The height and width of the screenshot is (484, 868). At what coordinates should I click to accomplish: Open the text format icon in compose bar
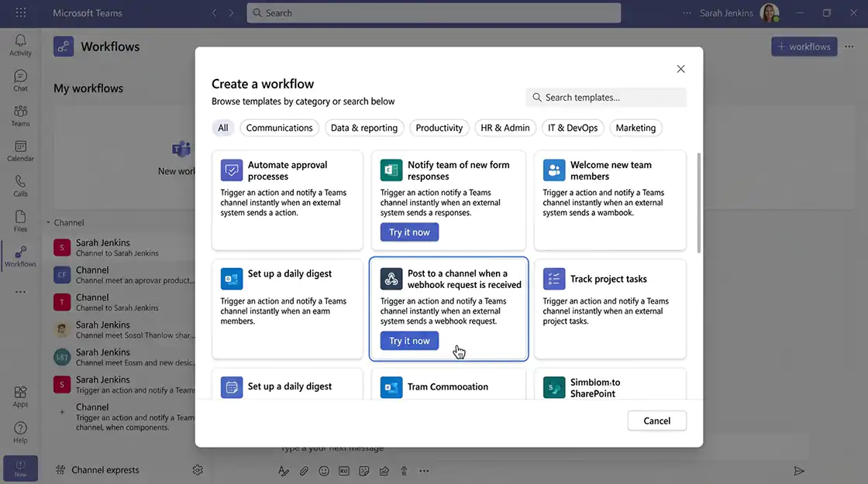coord(284,471)
